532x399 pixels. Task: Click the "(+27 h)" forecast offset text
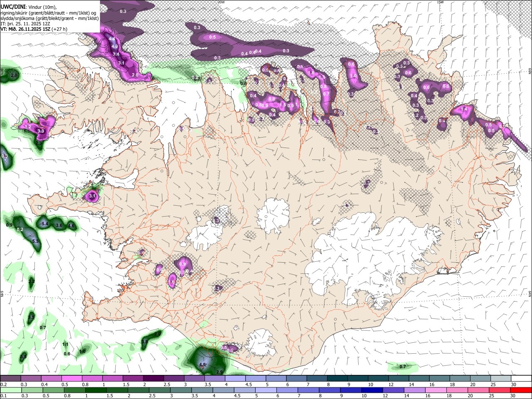pyautogui.click(x=59, y=29)
